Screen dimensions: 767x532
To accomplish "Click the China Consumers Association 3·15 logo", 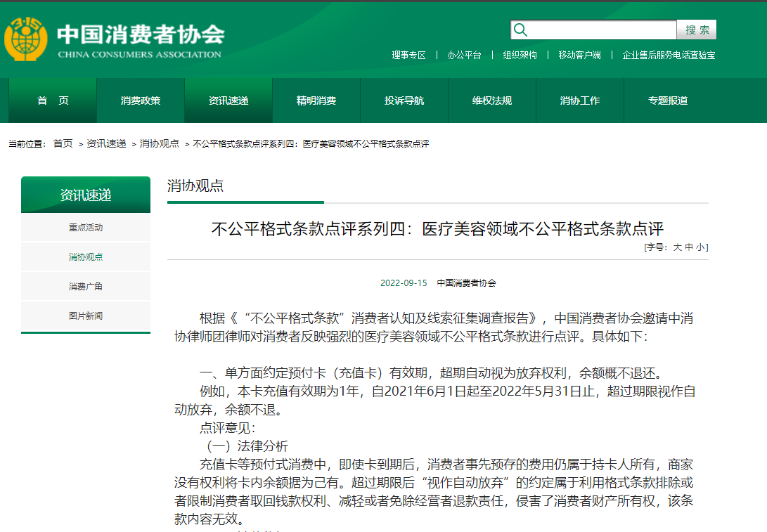I will point(25,39).
